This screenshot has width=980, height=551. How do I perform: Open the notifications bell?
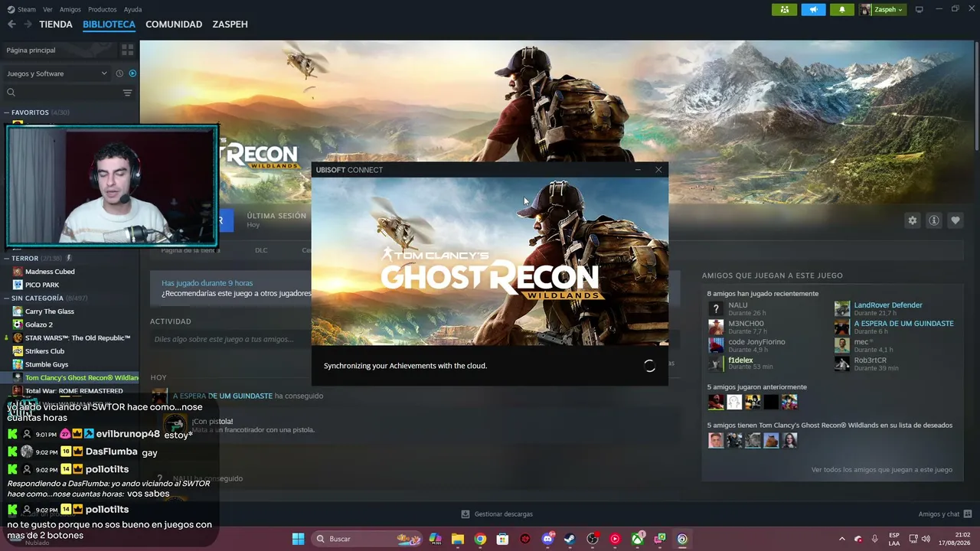point(842,9)
